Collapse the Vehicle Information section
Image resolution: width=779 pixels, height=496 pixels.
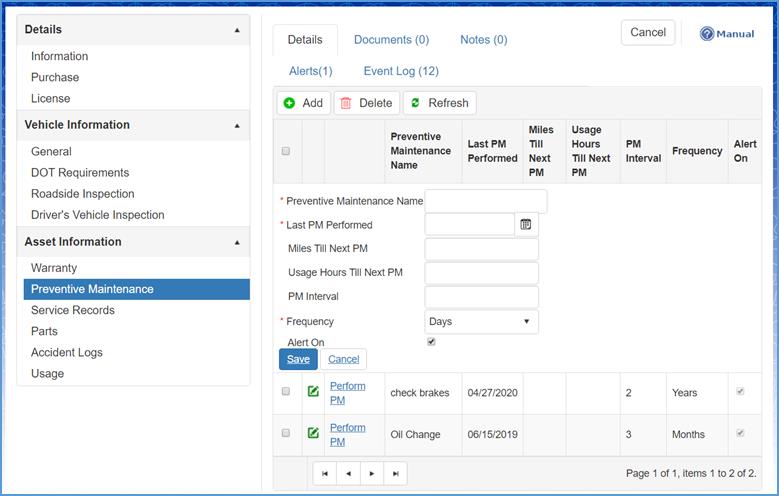[x=237, y=126]
